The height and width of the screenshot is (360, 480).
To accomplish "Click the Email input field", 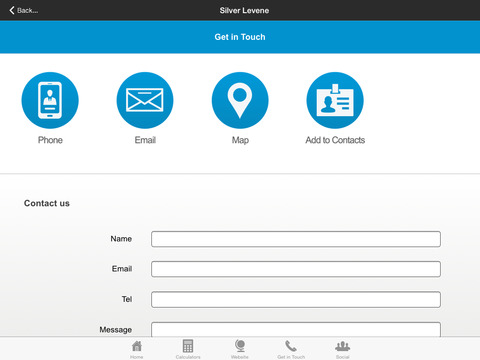I will pos(296,269).
